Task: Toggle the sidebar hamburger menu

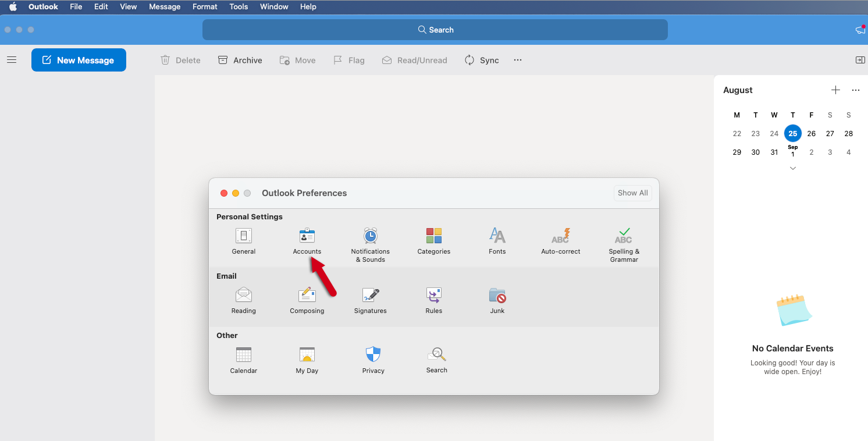Action: click(12, 60)
